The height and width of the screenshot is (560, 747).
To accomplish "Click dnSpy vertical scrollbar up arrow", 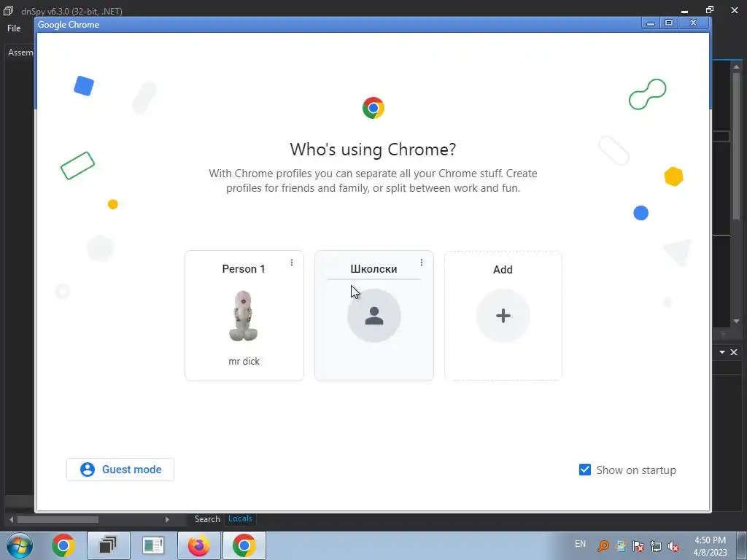I will [x=737, y=66].
